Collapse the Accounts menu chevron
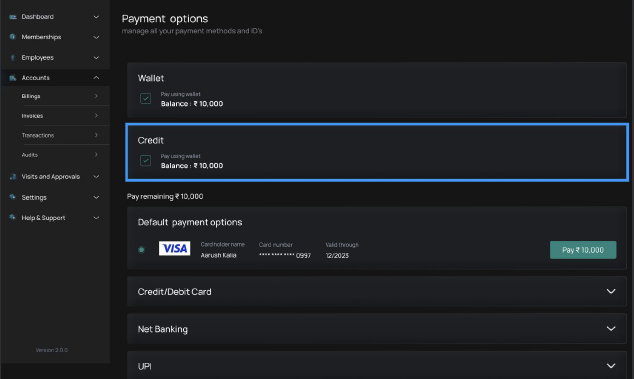 96,78
